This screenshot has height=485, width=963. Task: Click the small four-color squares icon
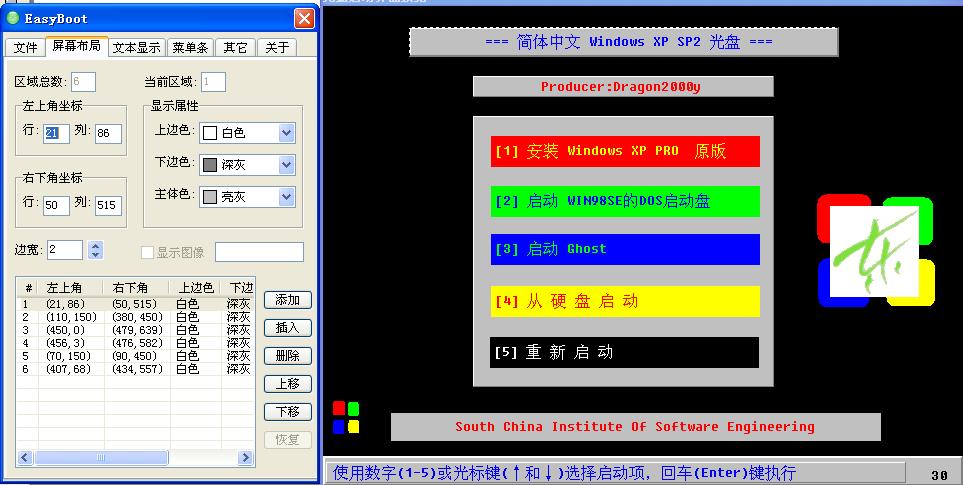346,417
